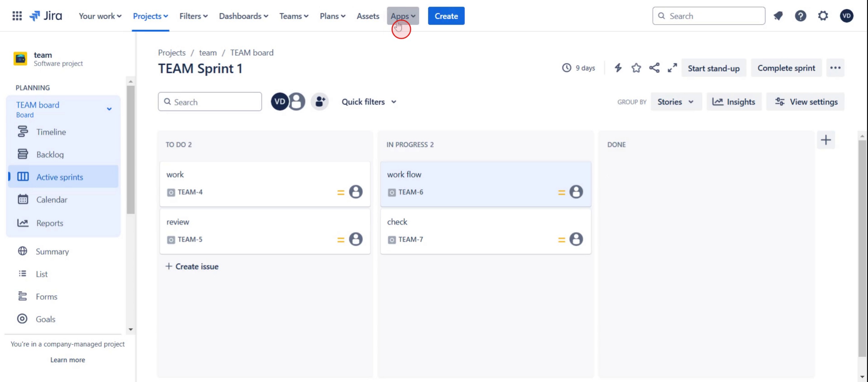
Task: Open the Group by Stories dropdown
Action: (675, 102)
